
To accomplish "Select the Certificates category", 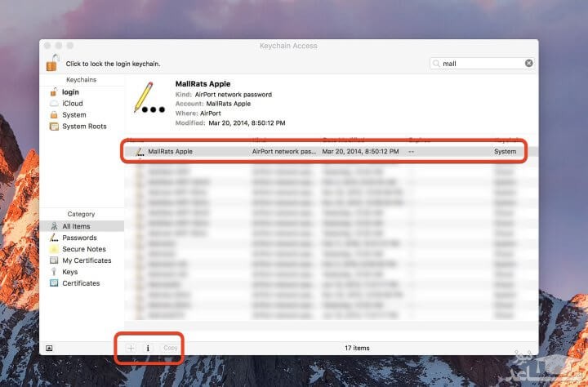I will [82, 283].
